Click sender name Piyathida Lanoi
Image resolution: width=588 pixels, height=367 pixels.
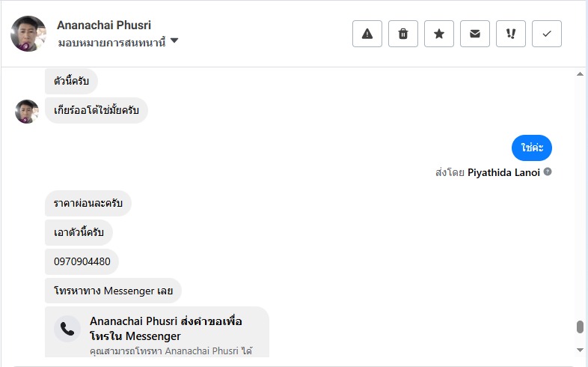point(503,172)
